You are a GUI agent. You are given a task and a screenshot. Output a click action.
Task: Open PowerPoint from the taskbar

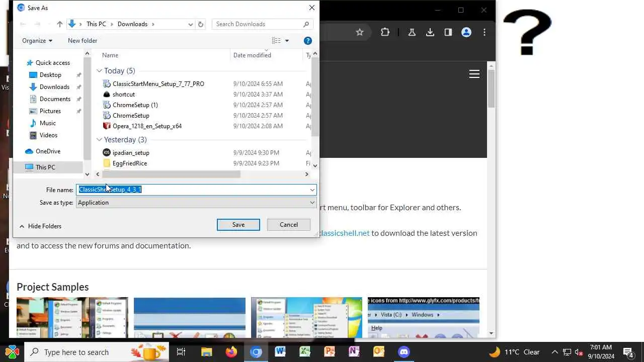click(330, 352)
